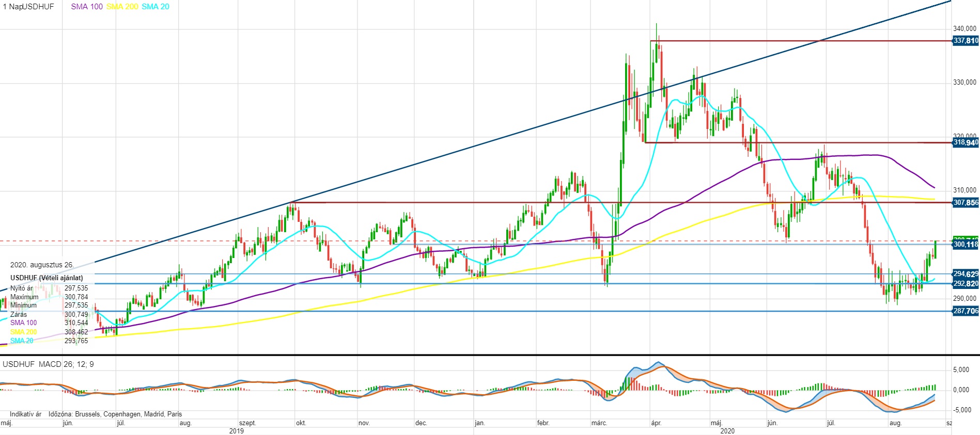The width and height of the screenshot is (980, 435).
Task: Click the 5,000 MACD axis label
Action: 961,370
